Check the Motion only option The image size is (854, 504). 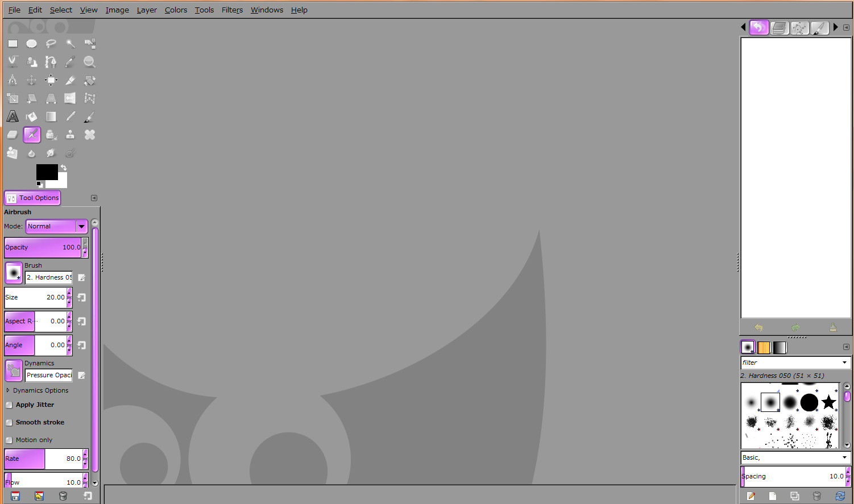coord(9,440)
